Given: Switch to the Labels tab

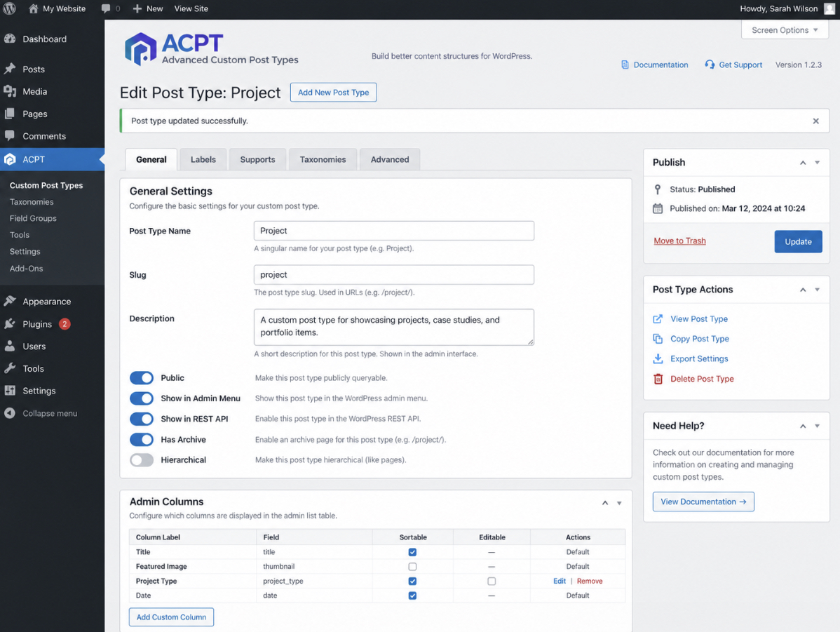Looking at the screenshot, I should [203, 160].
